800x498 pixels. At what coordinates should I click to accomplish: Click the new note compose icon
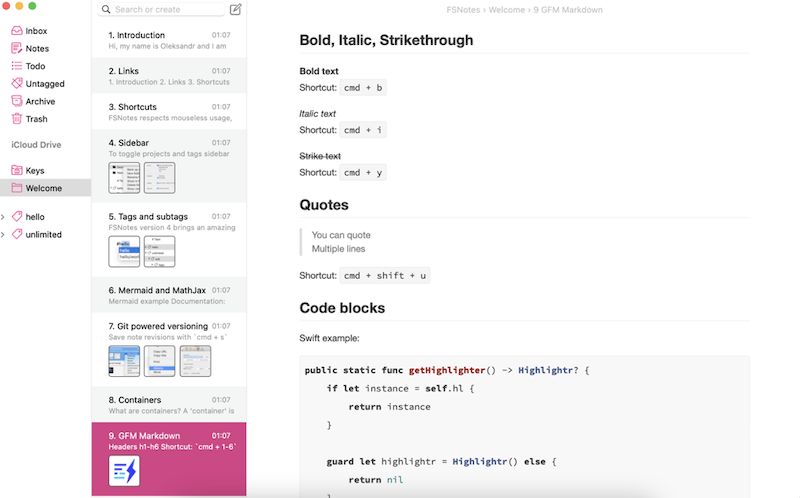coord(235,10)
